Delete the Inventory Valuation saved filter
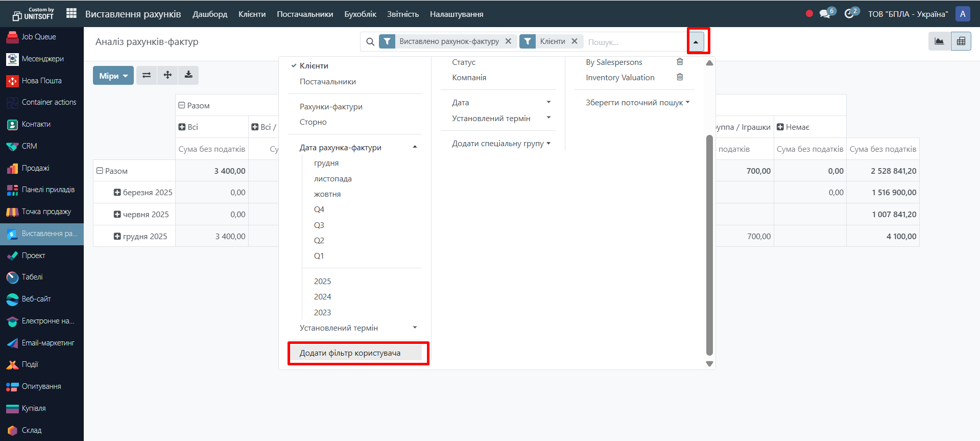This screenshot has width=980, height=441. (680, 77)
